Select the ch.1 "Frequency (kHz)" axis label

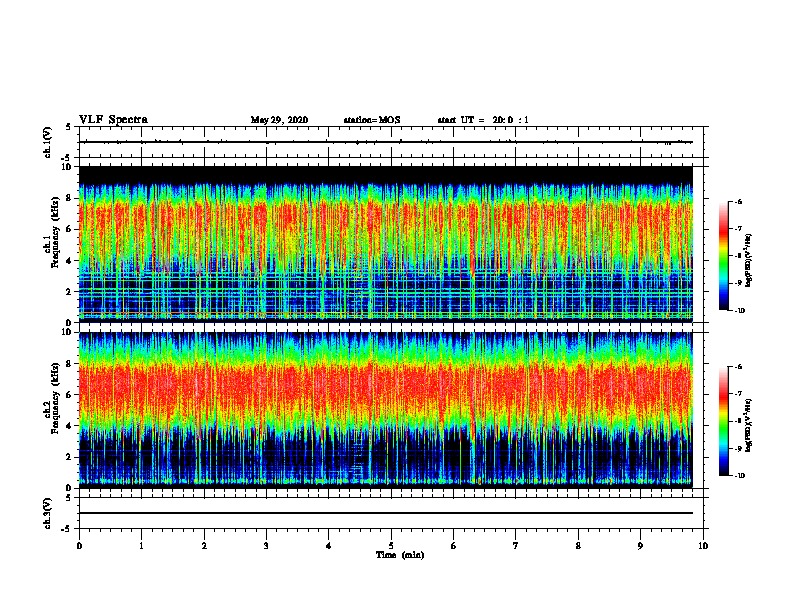pos(55,232)
